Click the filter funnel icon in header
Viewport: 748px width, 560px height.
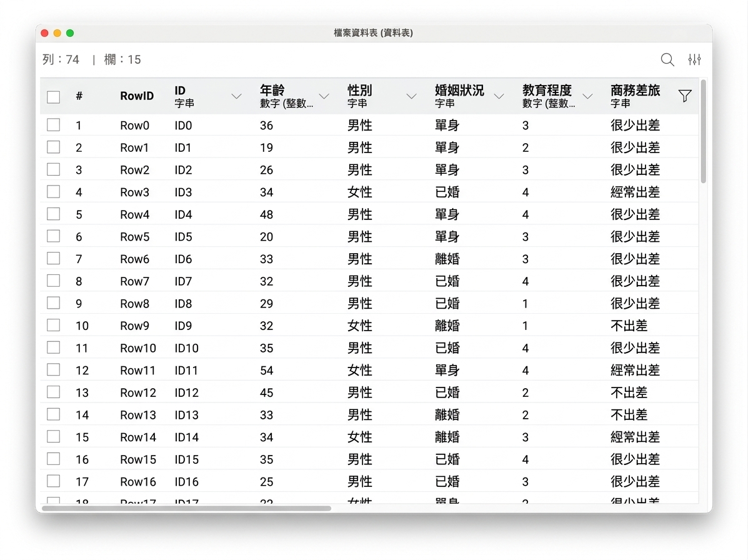pos(684,96)
